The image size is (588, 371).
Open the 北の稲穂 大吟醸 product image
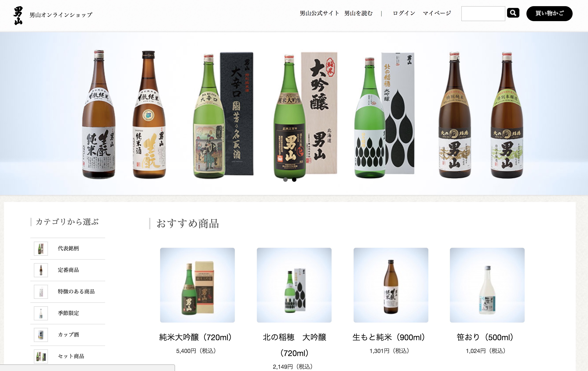point(294,285)
